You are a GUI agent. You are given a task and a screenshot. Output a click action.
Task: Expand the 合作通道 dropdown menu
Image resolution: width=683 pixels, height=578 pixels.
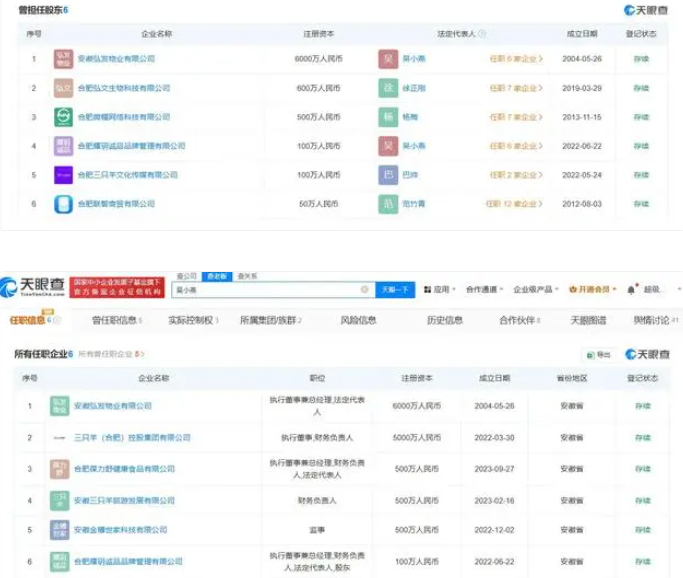484,290
